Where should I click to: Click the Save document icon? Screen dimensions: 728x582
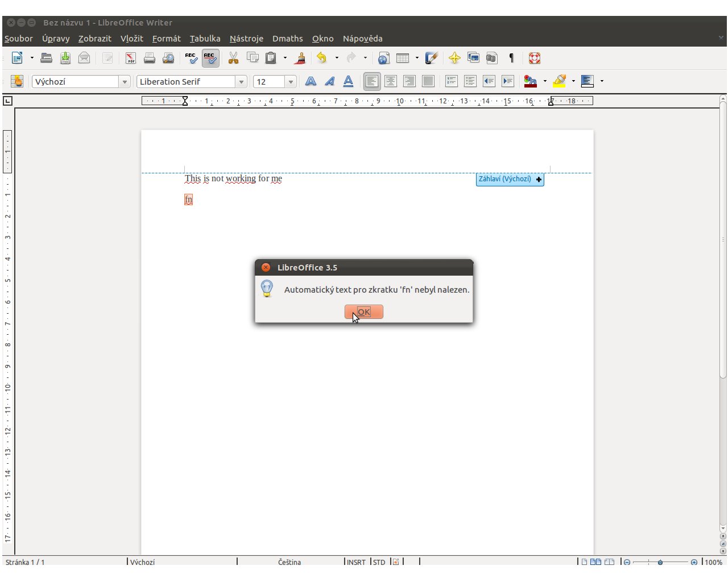pos(65,58)
